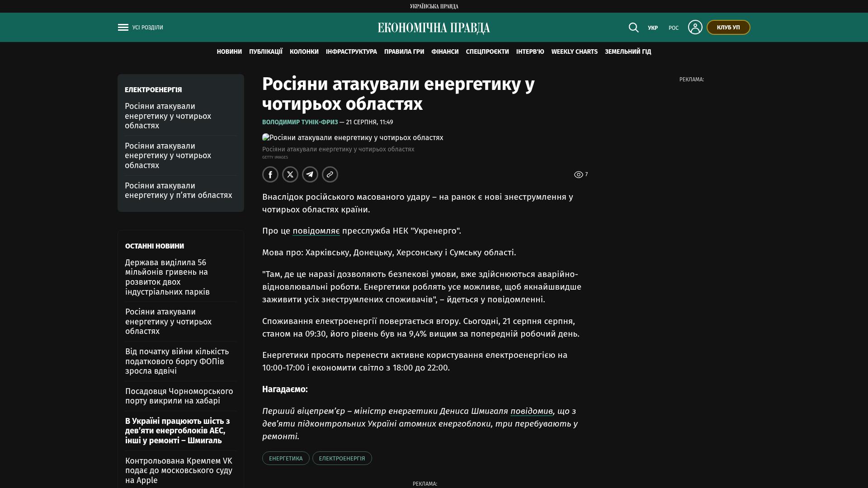Open ПРАВИЛА ГРИ menu item
868x488 pixels.
pos(404,52)
